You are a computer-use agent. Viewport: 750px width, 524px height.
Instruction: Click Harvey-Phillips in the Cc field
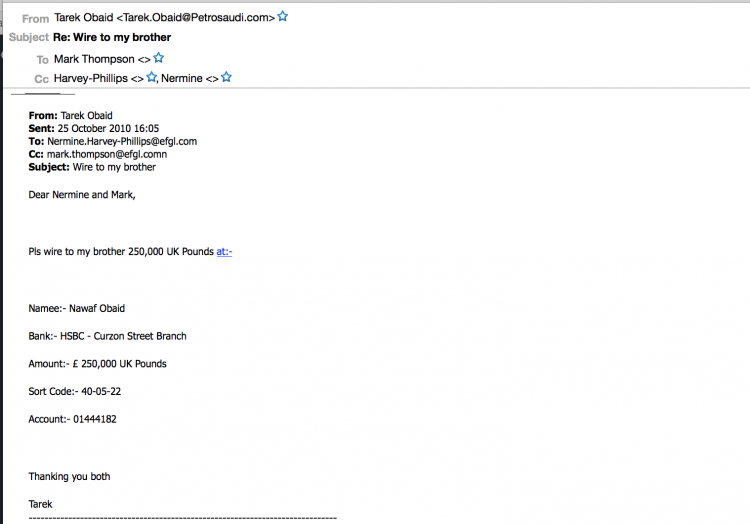91,78
